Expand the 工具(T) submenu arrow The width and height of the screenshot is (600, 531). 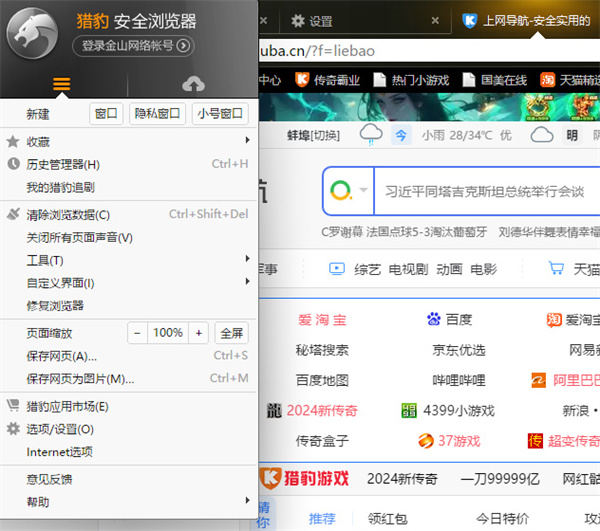pyautogui.click(x=248, y=259)
